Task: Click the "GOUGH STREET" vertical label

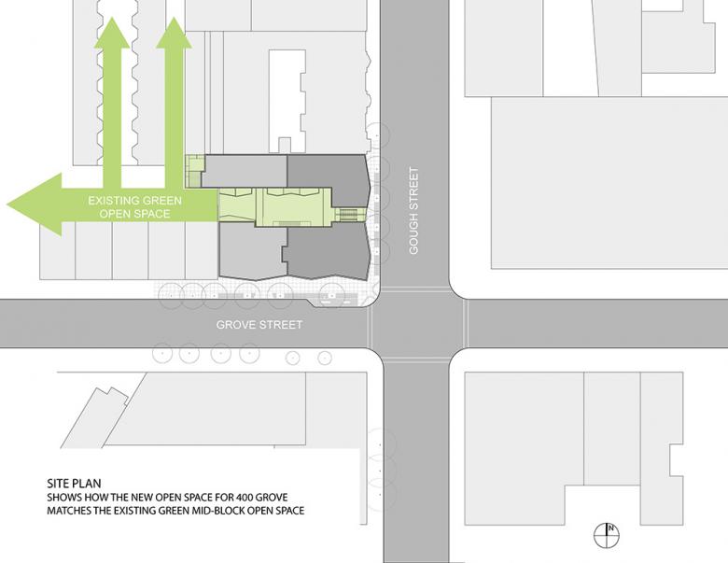Action: click(413, 211)
